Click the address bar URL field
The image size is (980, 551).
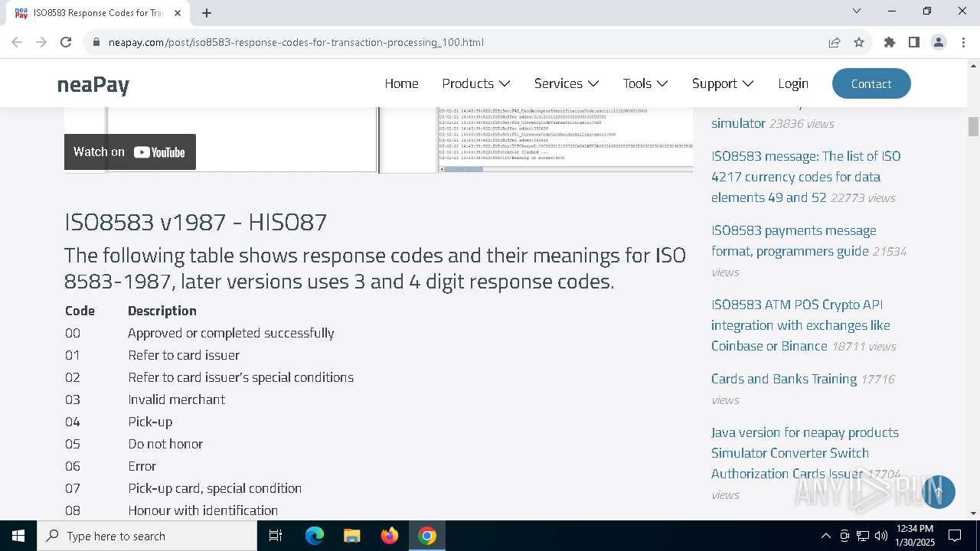point(459,42)
